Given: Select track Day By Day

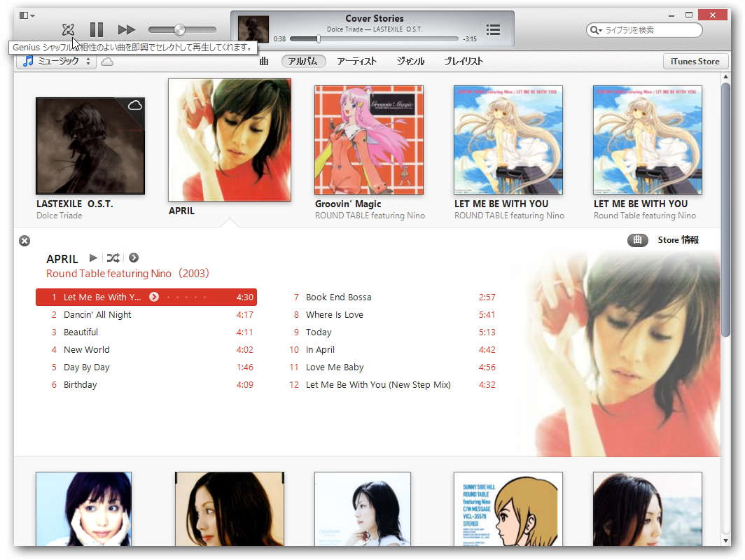Looking at the screenshot, I should coord(146,367).
